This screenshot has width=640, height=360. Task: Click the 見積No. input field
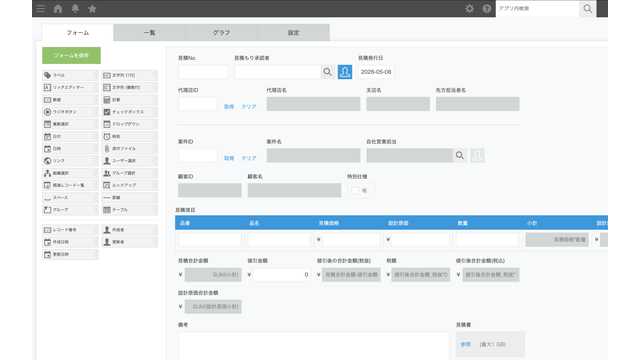[203, 72]
